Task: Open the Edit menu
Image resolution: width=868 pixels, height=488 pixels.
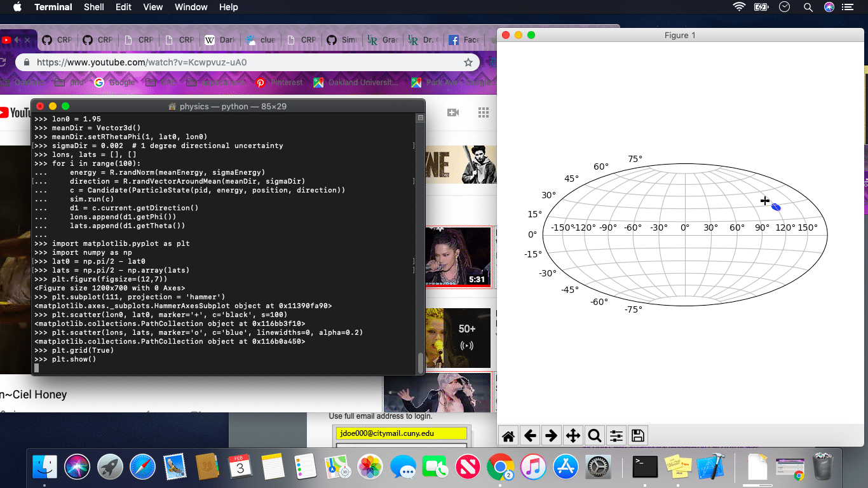Action: click(124, 7)
